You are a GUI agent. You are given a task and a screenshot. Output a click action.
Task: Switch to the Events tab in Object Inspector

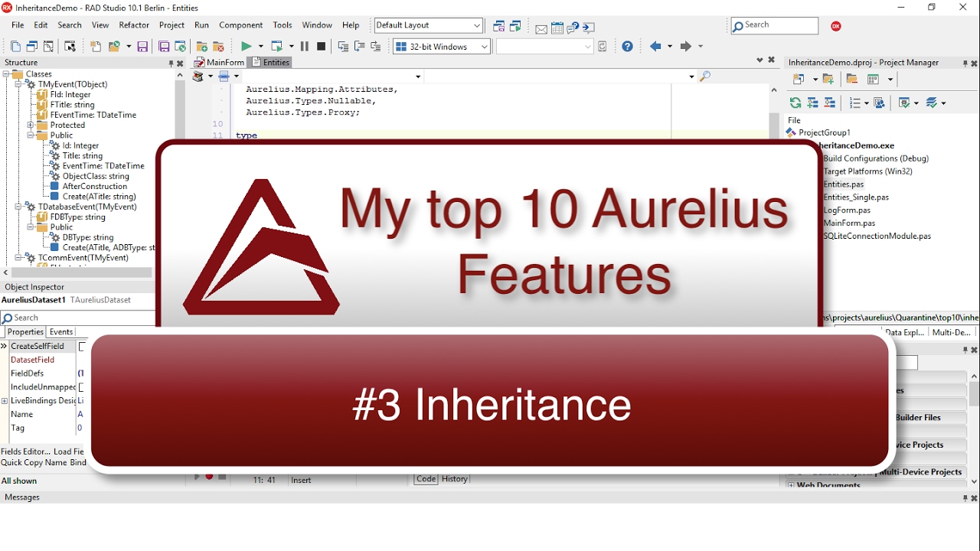coord(61,332)
